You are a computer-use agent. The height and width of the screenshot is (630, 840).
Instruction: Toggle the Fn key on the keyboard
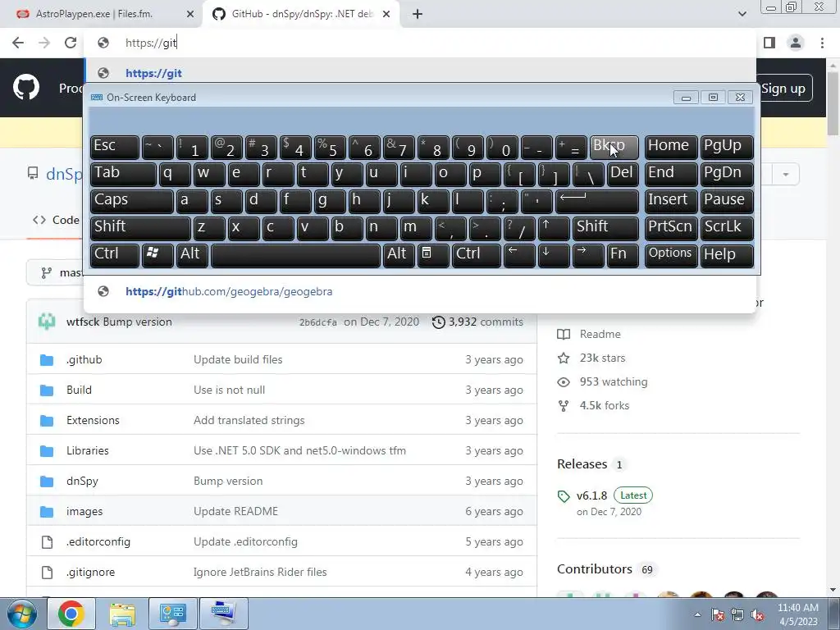point(623,255)
